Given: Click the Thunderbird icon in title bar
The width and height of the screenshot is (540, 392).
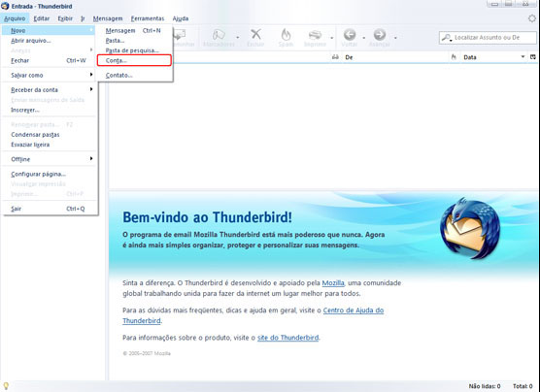Looking at the screenshot, I should pyautogui.click(x=5, y=6).
